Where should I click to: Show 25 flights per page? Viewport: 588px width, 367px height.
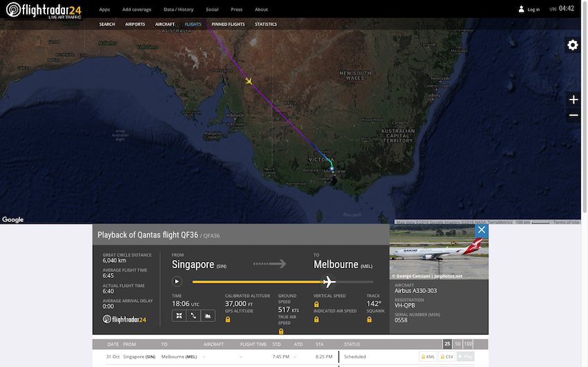[x=447, y=344]
